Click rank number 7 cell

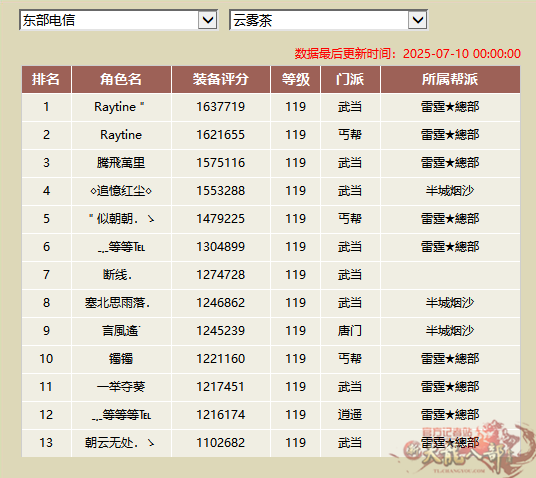pyautogui.click(x=46, y=275)
